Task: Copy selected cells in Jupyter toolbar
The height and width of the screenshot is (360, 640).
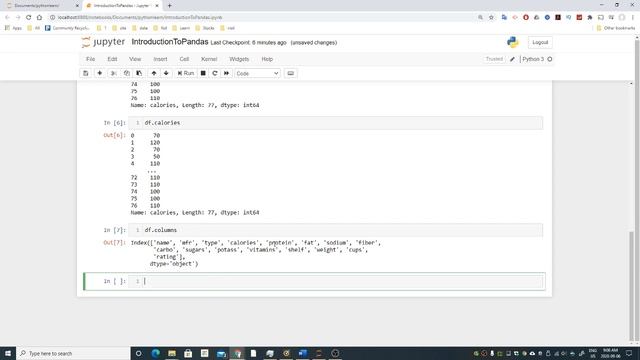Action: (127, 73)
